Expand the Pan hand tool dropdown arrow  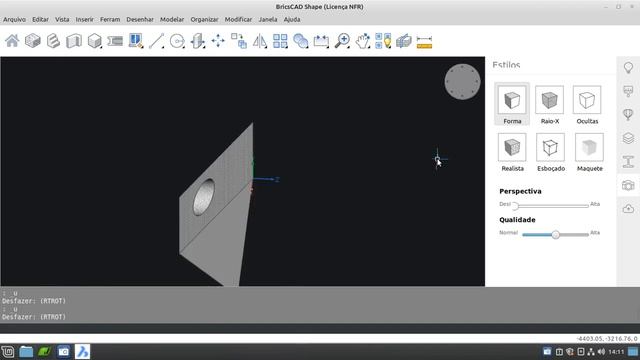[369, 47]
